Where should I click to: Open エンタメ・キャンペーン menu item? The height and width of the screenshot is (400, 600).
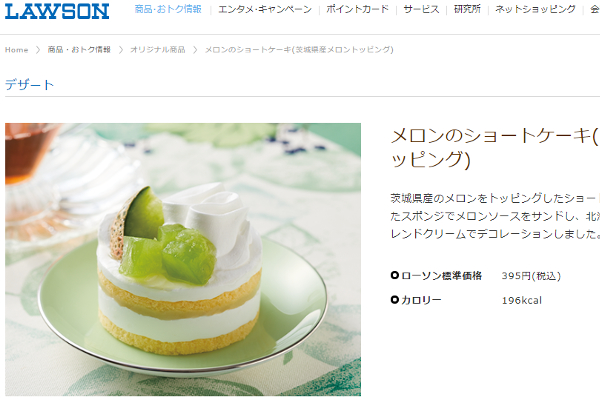point(265,9)
